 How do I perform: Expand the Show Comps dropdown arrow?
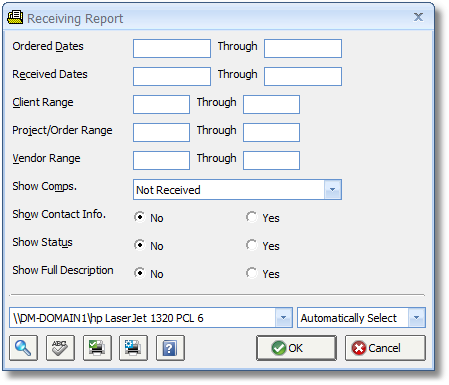click(x=333, y=190)
